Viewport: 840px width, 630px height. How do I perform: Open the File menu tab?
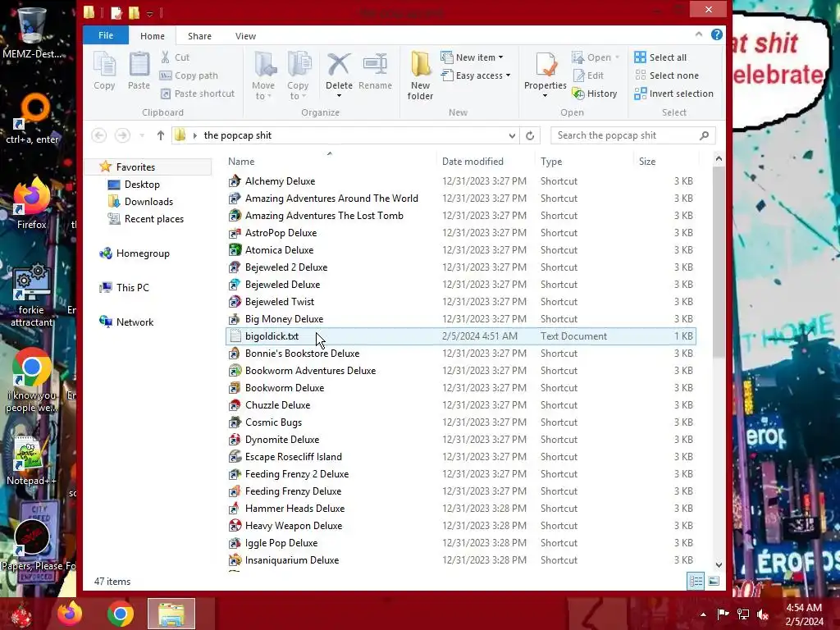click(x=106, y=35)
